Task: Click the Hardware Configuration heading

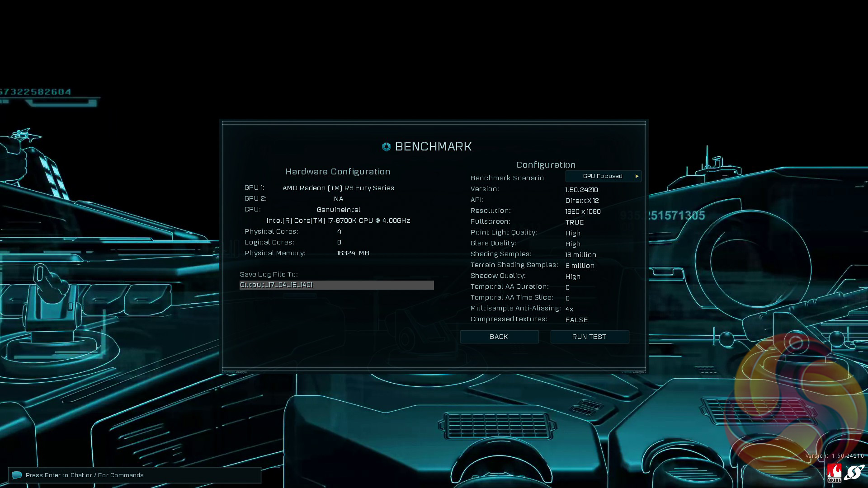Action: (338, 172)
